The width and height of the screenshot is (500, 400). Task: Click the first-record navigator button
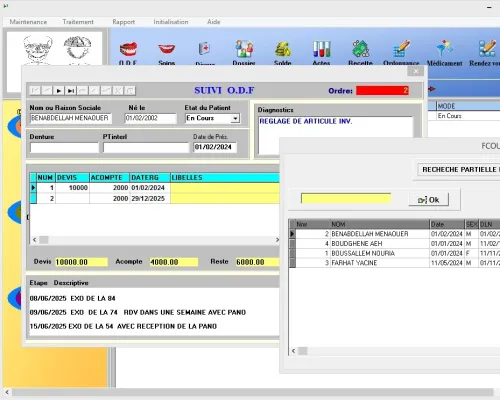point(35,90)
